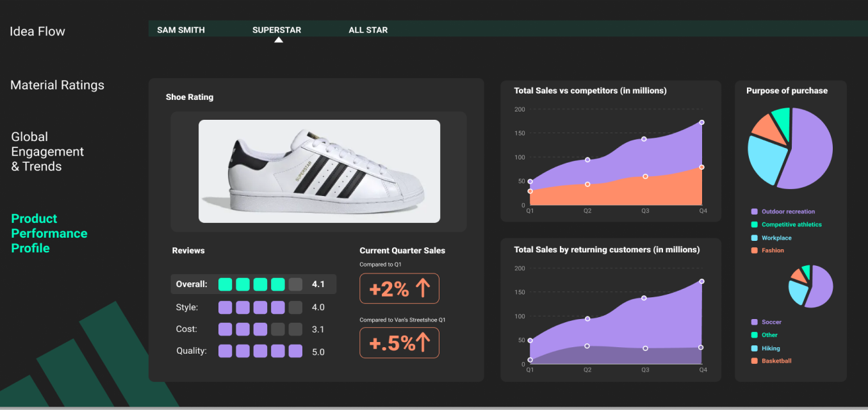
Task: Click the Soccer legend label
Action: 771,322
